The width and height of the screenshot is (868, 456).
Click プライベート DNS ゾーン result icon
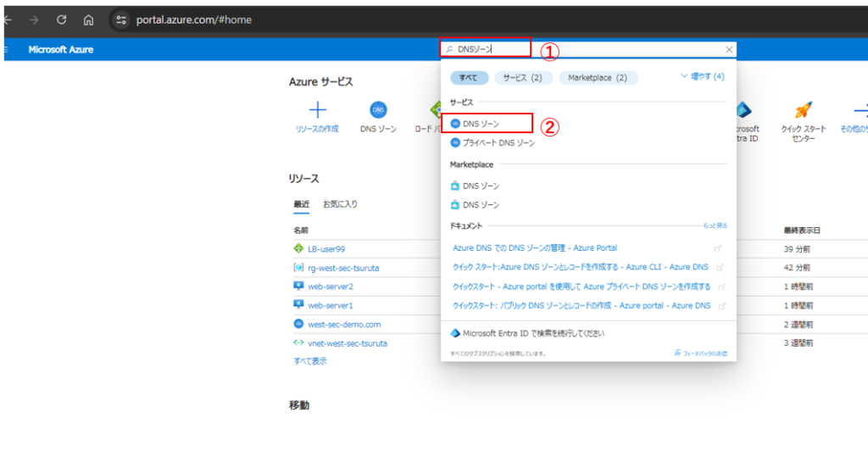[455, 142]
